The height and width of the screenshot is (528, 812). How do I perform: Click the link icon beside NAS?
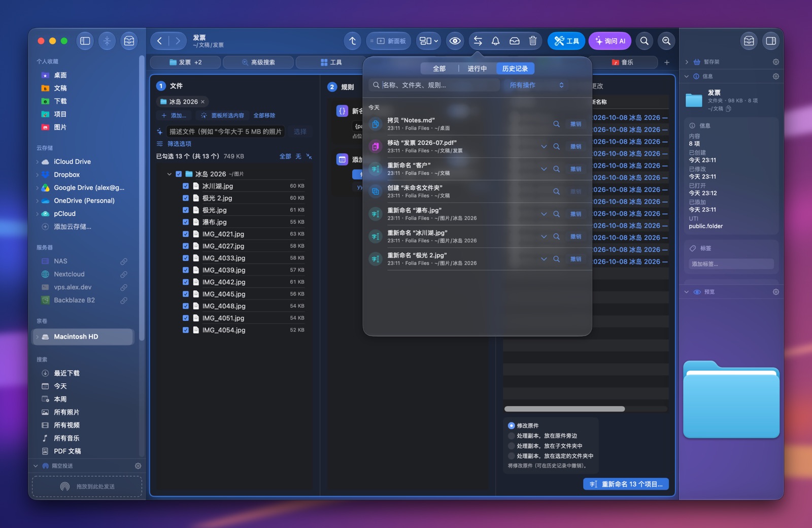click(123, 261)
